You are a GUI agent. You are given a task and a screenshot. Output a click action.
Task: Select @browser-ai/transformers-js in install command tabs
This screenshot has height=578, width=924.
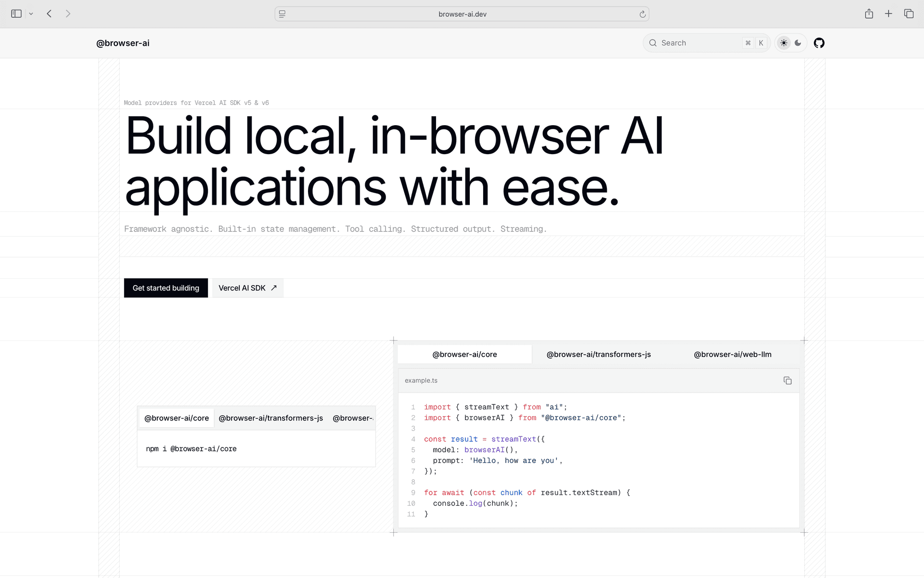[x=270, y=418]
